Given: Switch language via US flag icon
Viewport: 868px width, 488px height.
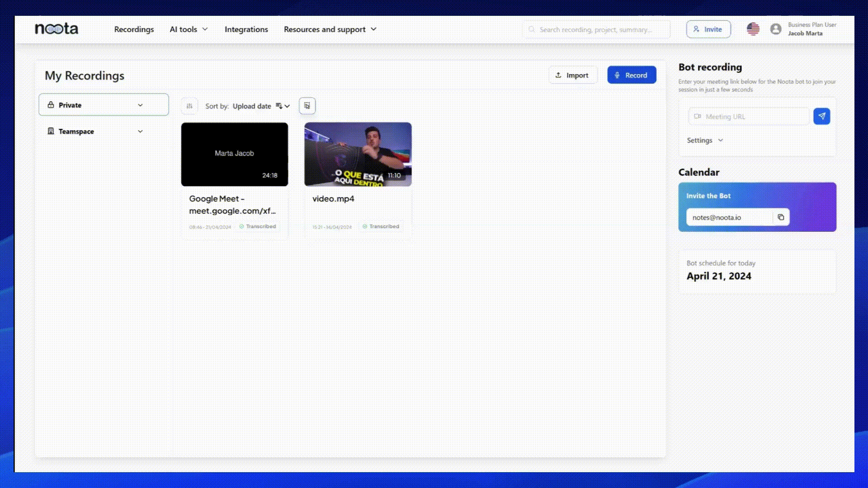Looking at the screenshot, I should pos(753,29).
